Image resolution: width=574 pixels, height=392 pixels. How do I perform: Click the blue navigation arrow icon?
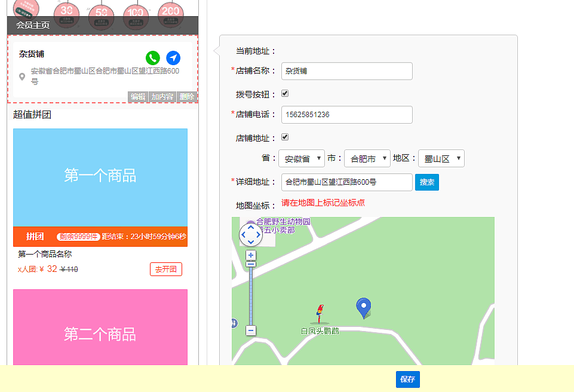[173, 58]
